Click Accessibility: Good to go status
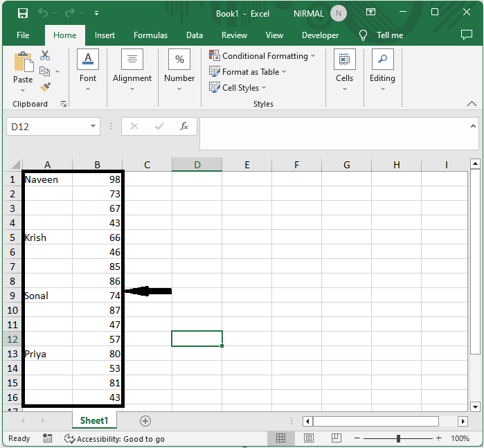This screenshot has height=448, width=484. point(114,438)
